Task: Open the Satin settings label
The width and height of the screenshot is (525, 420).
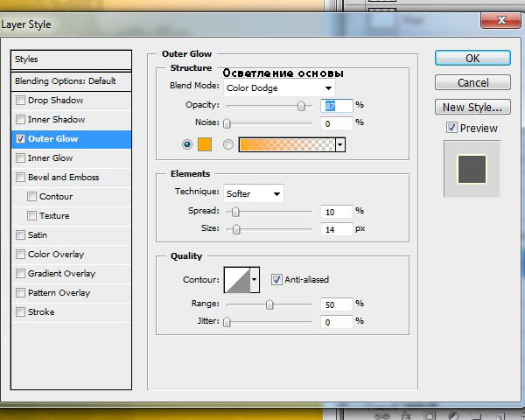Action: click(38, 234)
